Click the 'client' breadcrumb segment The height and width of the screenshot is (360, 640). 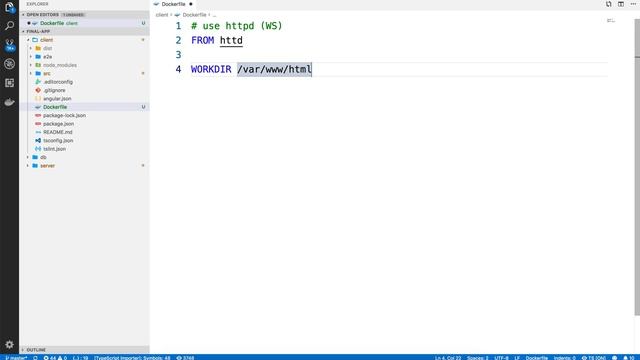pos(162,15)
